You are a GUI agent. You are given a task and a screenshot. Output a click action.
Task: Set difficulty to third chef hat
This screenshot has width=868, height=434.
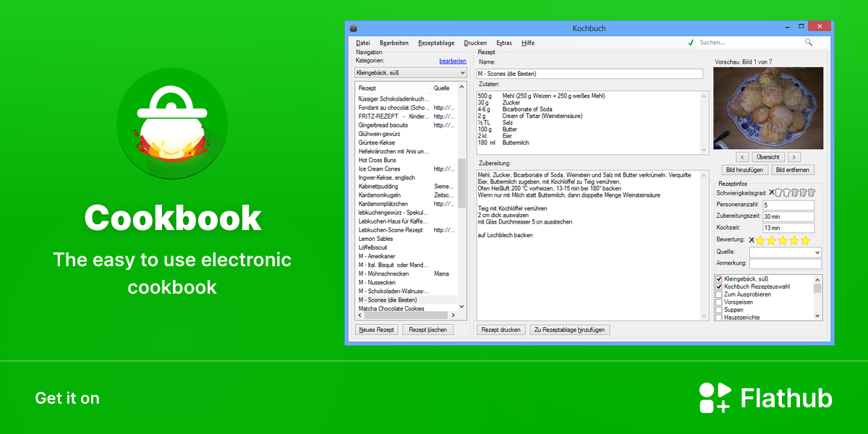pos(796,192)
